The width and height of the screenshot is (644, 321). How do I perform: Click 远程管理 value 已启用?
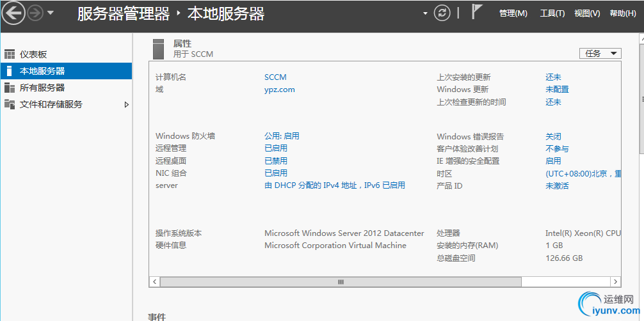[x=276, y=148]
